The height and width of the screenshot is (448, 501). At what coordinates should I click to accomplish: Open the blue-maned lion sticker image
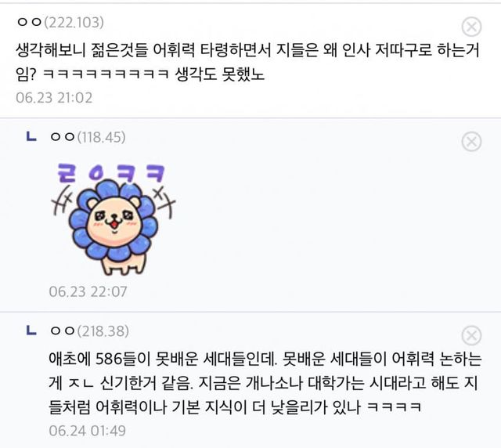[x=114, y=219]
